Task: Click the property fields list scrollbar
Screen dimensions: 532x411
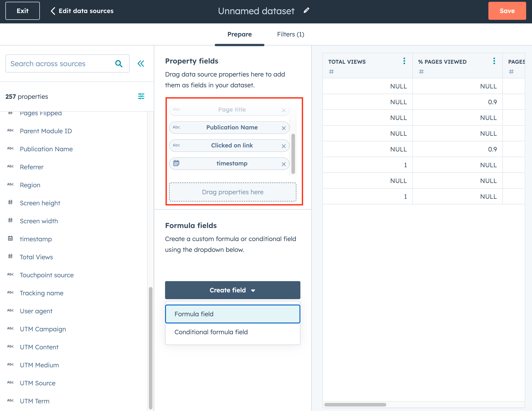Action: tap(293, 154)
